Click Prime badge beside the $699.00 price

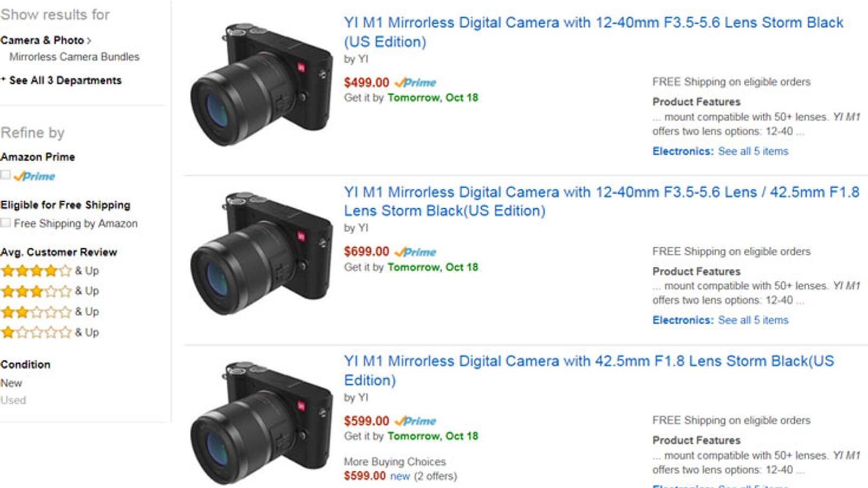coord(416,252)
